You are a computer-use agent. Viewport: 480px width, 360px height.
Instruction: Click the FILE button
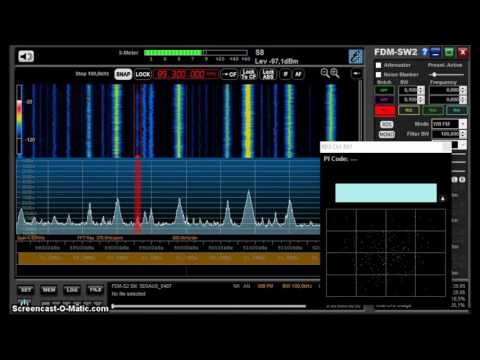click(95, 290)
